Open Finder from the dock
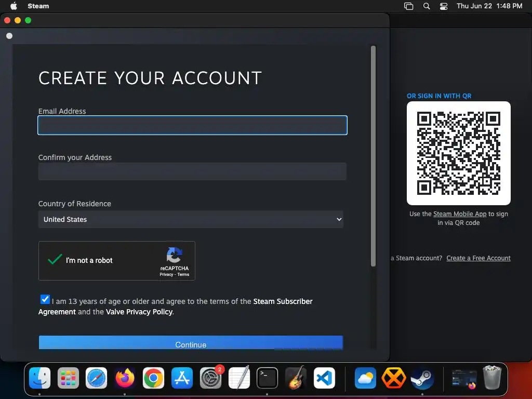This screenshot has width=532, height=399. click(x=39, y=378)
